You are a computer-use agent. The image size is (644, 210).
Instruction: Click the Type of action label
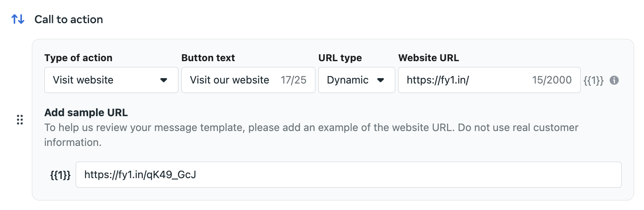78,58
